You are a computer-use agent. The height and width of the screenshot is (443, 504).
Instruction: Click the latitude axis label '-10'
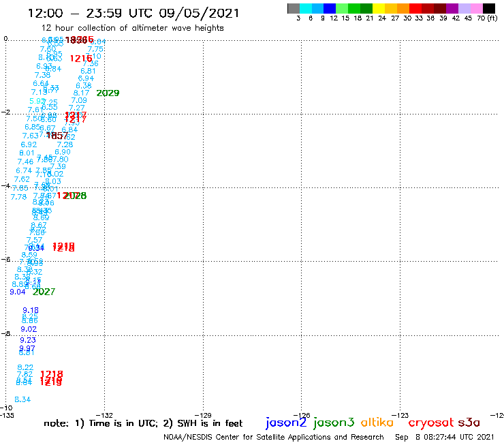(6, 408)
